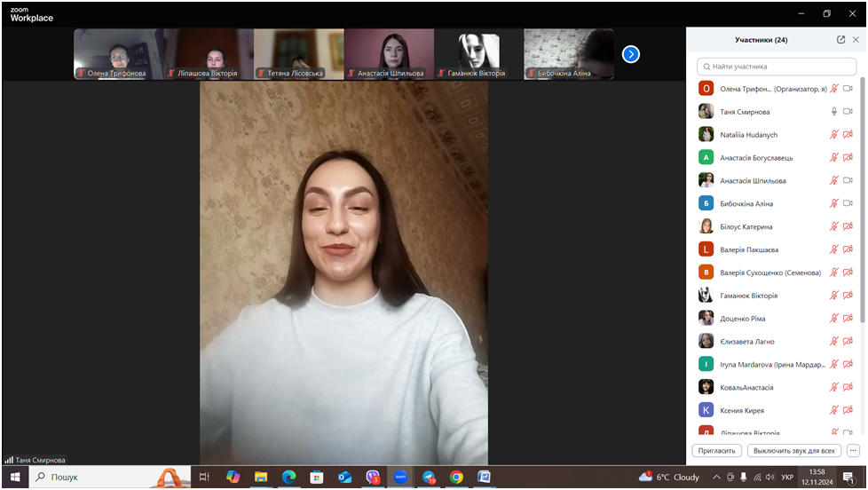Toggle Ксения Кирея's muted microphone
The image size is (868, 490).
833,410
